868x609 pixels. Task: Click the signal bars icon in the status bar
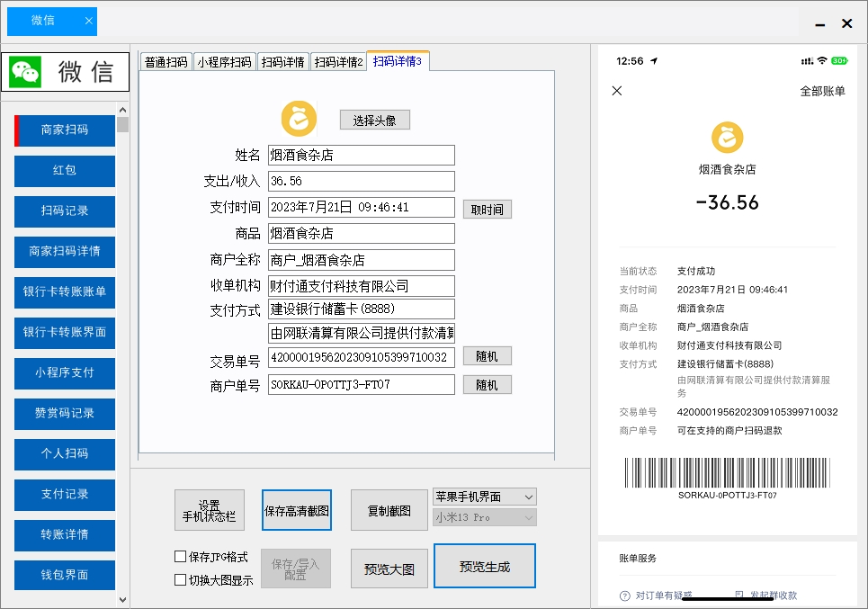click(807, 61)
